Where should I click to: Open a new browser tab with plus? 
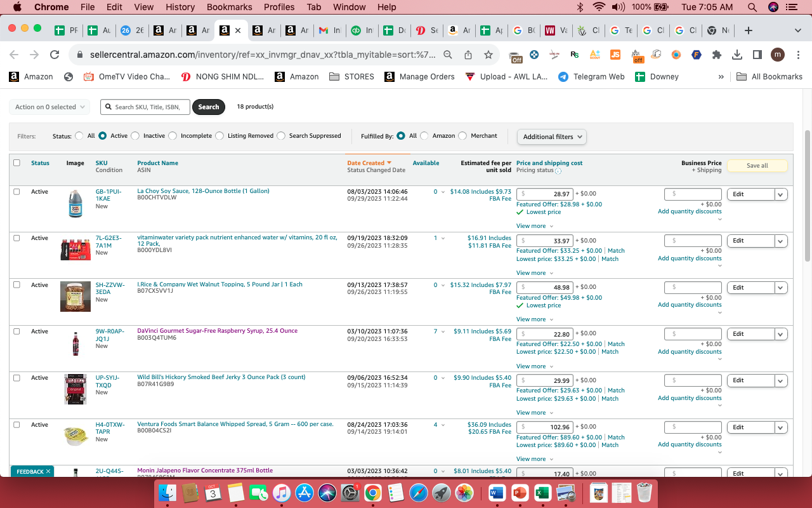click(749, 30)
